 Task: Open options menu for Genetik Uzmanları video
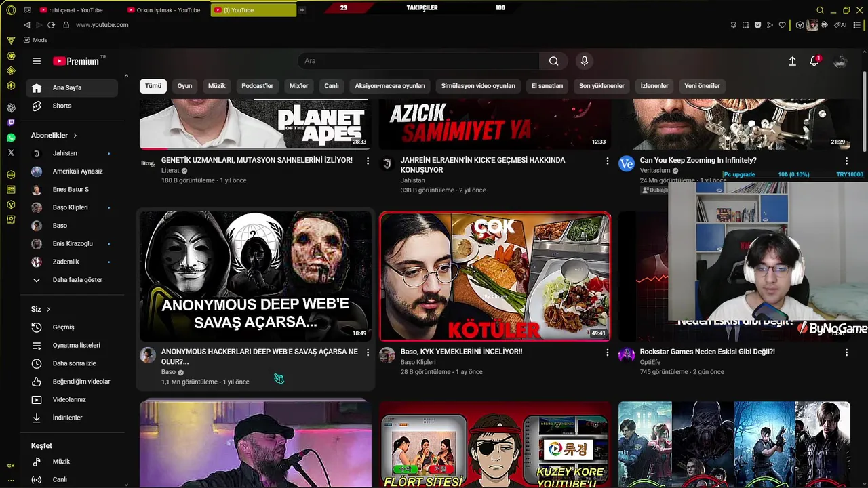(368, 161)
